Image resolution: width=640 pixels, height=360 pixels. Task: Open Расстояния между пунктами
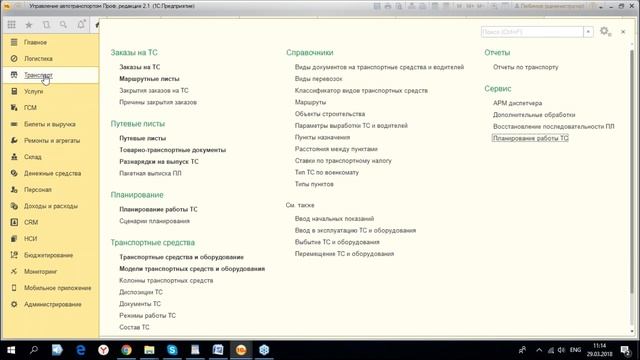click(x=336, y=149)
